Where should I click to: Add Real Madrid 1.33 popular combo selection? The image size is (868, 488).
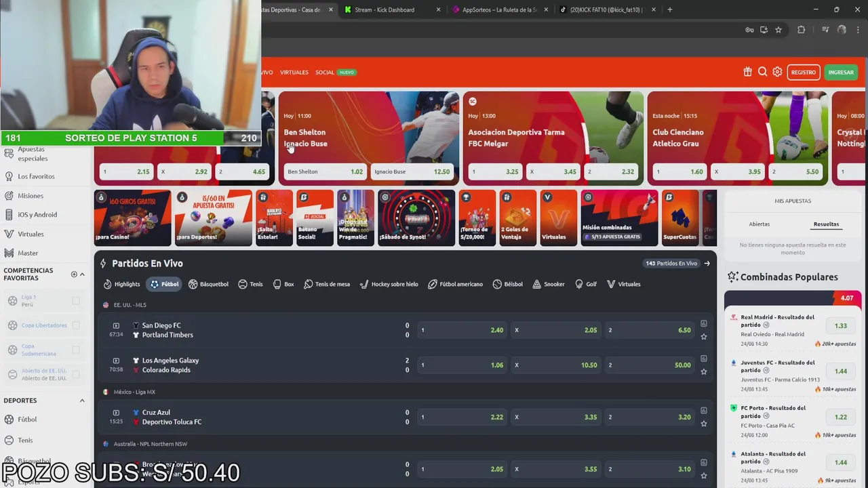click(x=841, y=326)
